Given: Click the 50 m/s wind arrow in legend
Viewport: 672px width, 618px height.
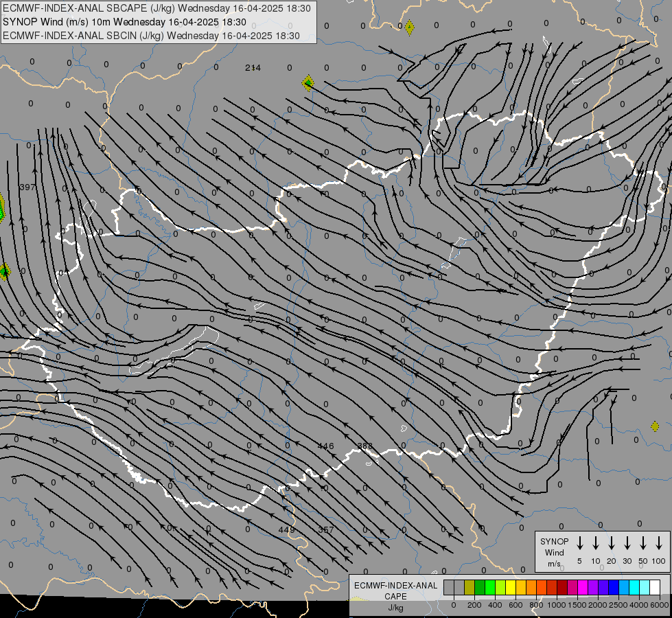Looking at the screenshot, I should (643, 543).
